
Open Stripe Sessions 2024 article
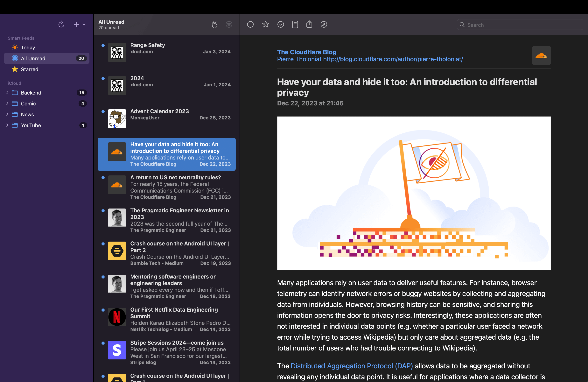pos(166,353)
